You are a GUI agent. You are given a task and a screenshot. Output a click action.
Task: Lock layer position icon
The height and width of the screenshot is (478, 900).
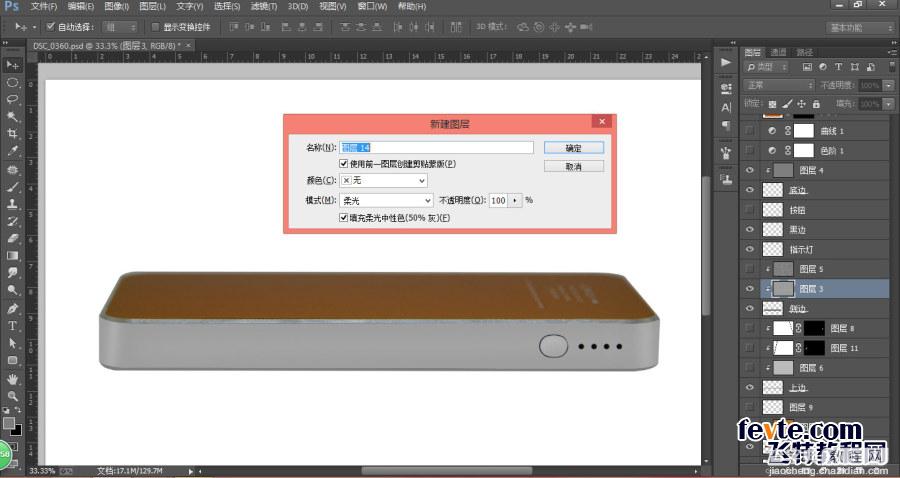click(801, 104)
